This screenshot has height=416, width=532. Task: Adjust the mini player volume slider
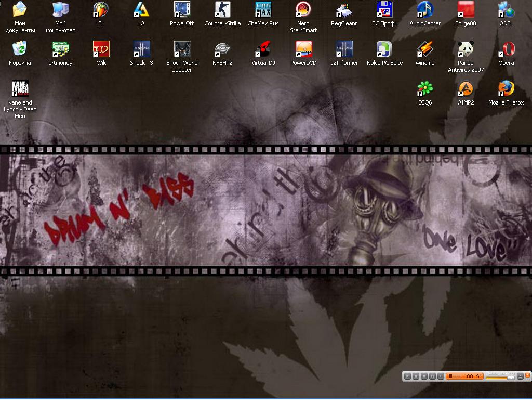click(500, 378)
